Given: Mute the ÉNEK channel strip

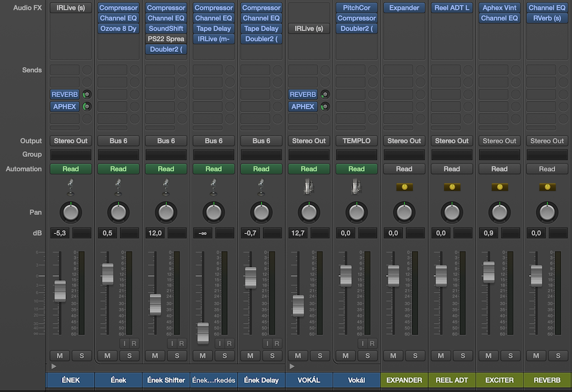Looking at the screenshot, I should tap(59, 356).
